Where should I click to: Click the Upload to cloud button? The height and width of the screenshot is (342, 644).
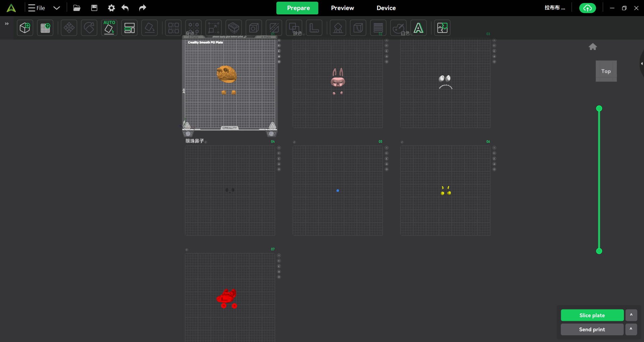pyautogui.click(x=587, y=8)
